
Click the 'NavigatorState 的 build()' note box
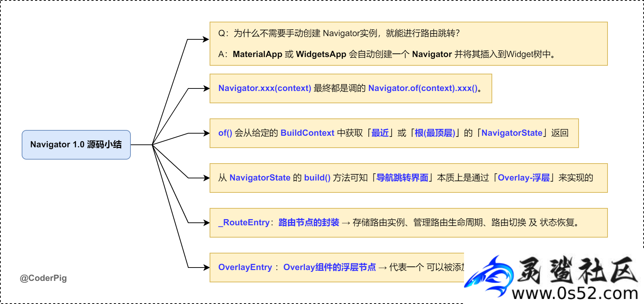408,178
